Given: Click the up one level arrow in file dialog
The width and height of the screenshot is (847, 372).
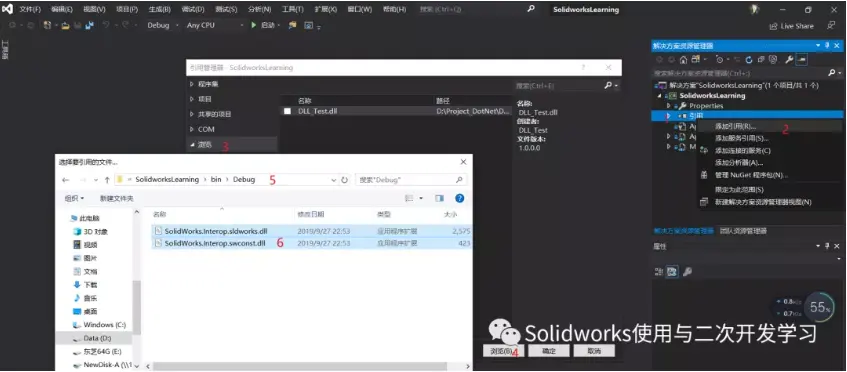Looking at the screenshot, I should pyautogui.click(x=107, y=180).
